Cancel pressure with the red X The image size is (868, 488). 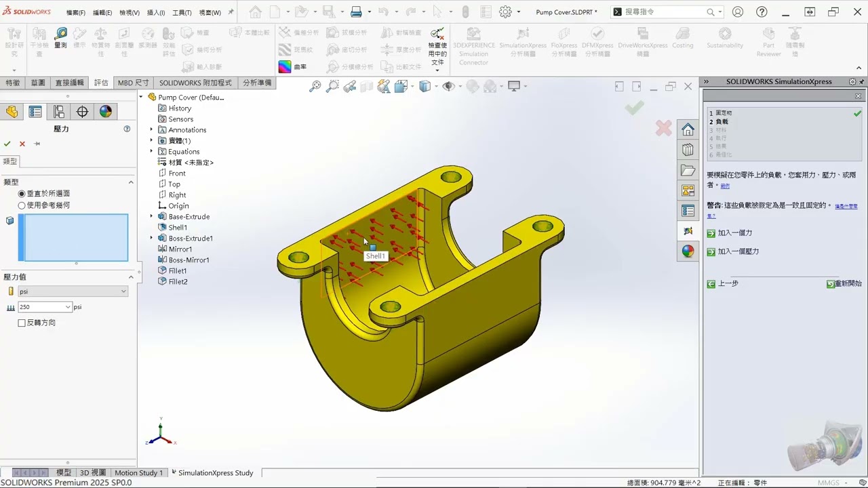[22, 144]
